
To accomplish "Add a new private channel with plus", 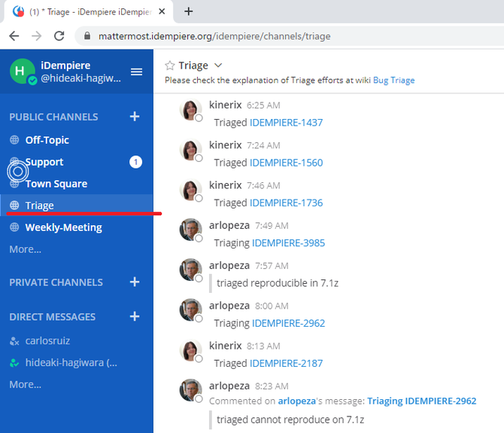I will click(135, 282).
